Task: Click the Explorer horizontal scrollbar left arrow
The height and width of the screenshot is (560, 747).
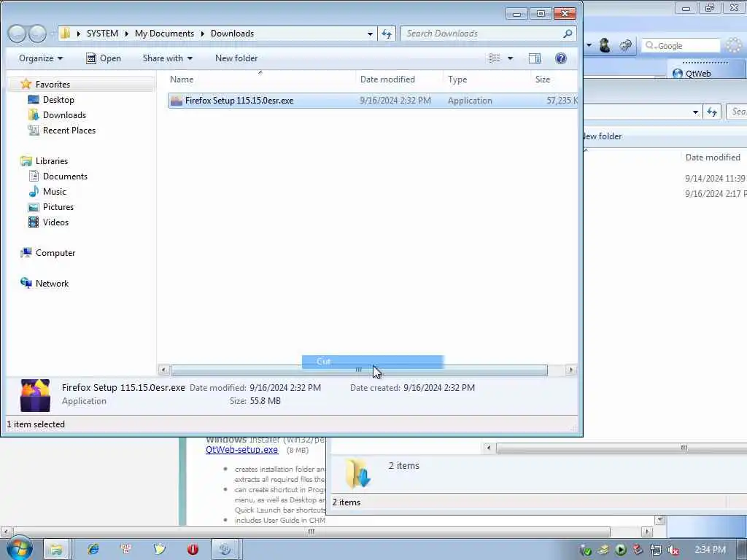Action: [163, 370]
